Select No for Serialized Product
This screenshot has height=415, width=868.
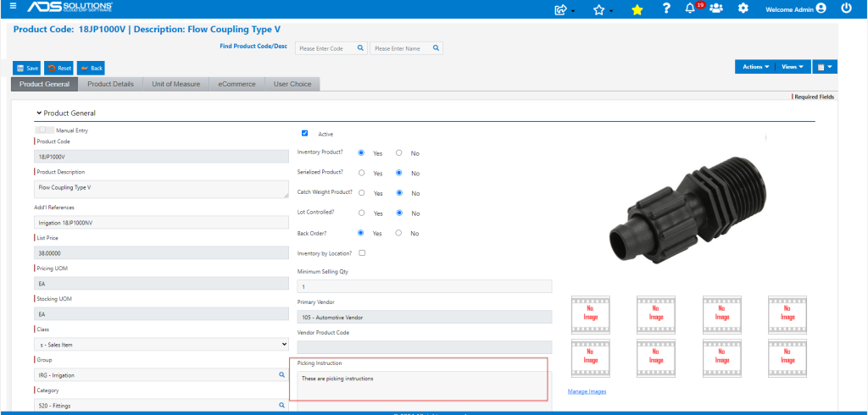398,173
